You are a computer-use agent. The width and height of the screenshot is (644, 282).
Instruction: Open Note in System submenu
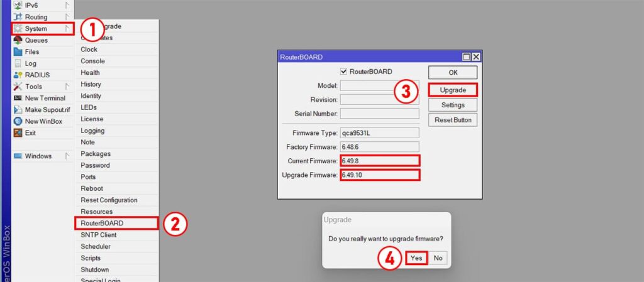(x=116, y=142)
